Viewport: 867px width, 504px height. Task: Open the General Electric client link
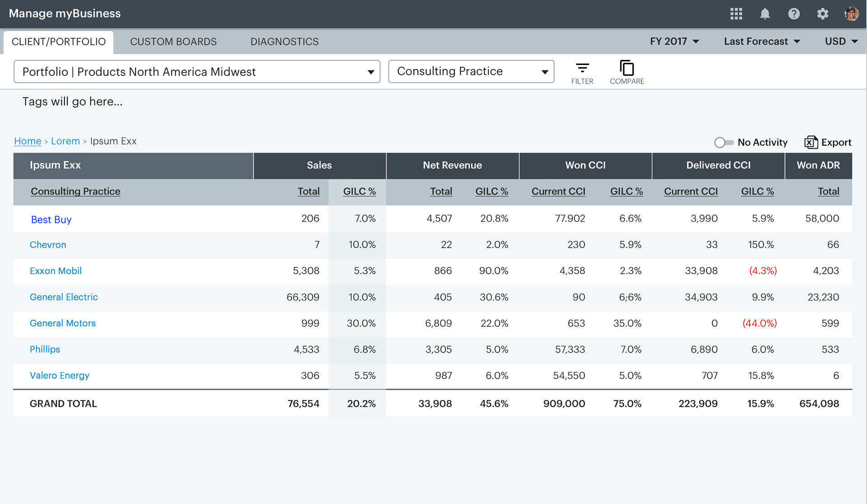[x=64, y=297]
